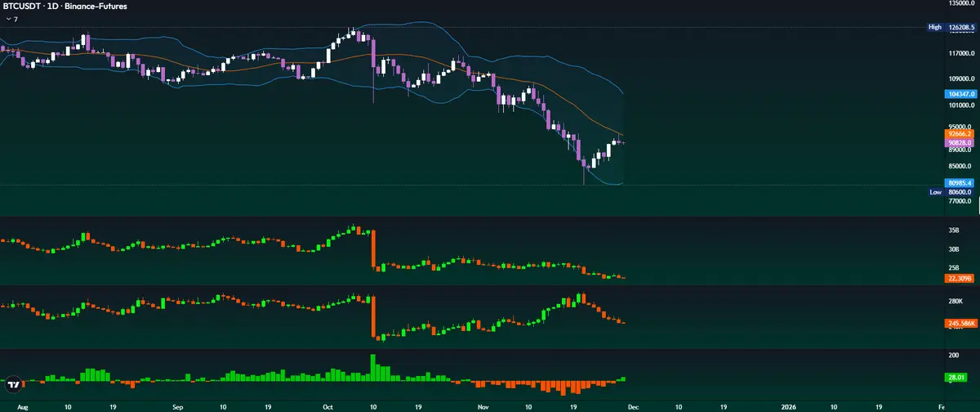Click the Aug label on time axis

tap(23, 405)
